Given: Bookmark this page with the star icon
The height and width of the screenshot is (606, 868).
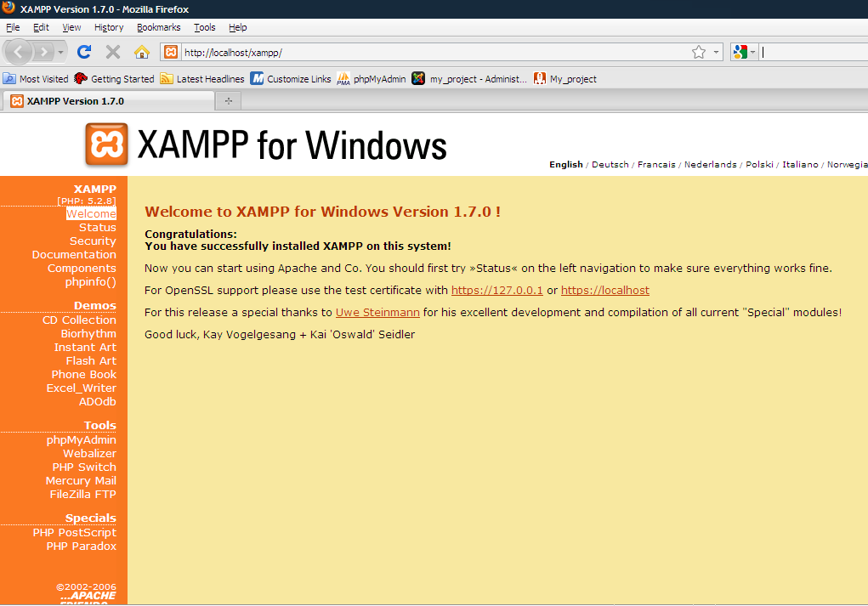Looking at the screenshot, I should coord(699,52).
